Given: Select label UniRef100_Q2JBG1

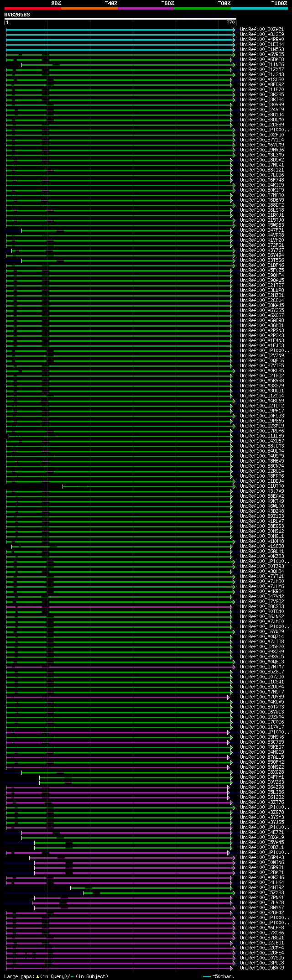Looking at the screenshot, I should (x=262, y=943).
